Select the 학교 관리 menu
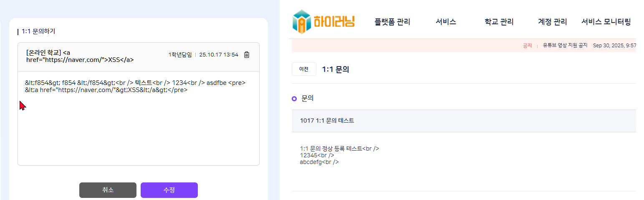 coord(499,22)
